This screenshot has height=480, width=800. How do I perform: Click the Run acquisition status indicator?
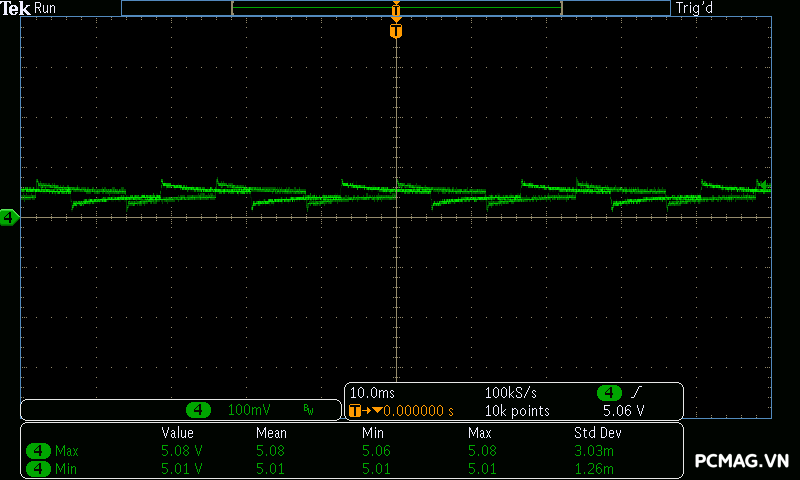(x=47, y=8)
